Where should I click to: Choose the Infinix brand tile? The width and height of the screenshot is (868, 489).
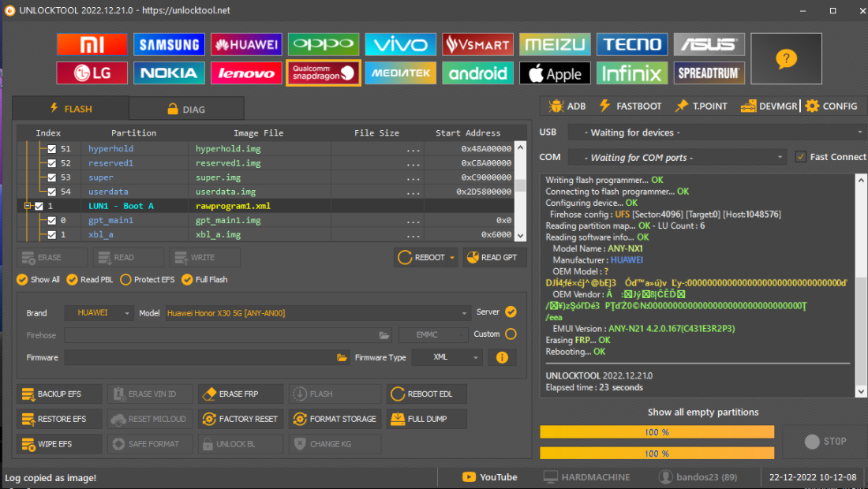[632, 73]
